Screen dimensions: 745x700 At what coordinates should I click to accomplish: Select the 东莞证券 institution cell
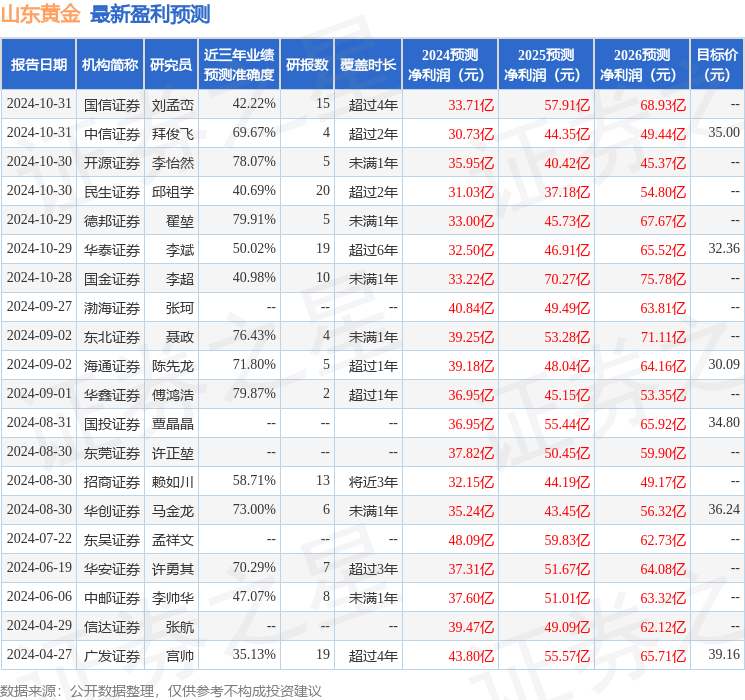(112, 453)
